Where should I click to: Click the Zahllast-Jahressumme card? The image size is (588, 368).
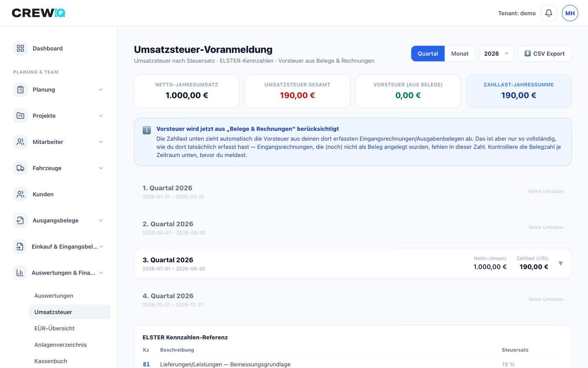(x=518, y=91)
